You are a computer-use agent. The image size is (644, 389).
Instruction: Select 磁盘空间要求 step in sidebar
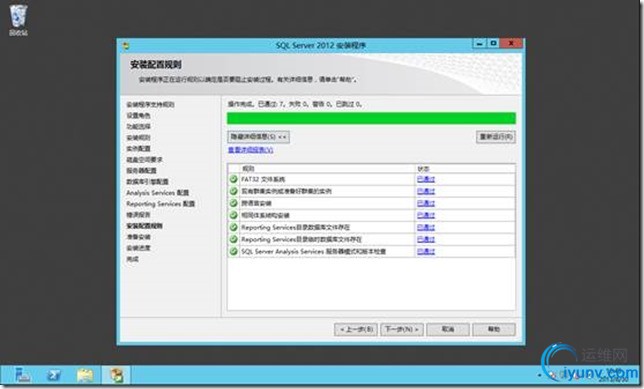point(144,160)
